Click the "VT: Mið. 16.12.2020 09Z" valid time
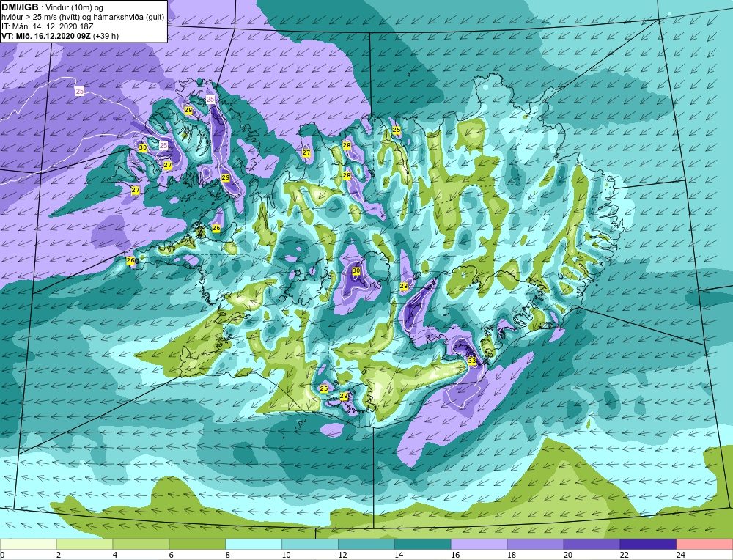 coord(46,36)
